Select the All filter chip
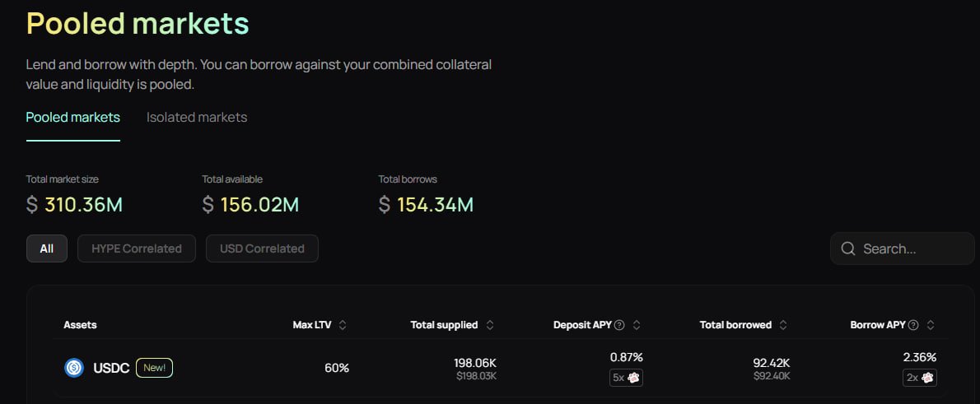The image size is (980, 404). coord(47,248)
